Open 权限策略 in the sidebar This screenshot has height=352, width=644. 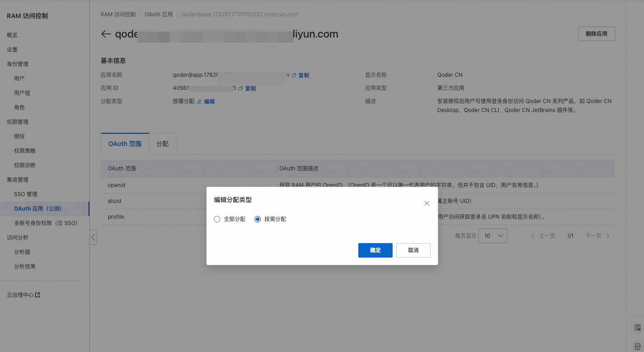[x=25, y=151]
